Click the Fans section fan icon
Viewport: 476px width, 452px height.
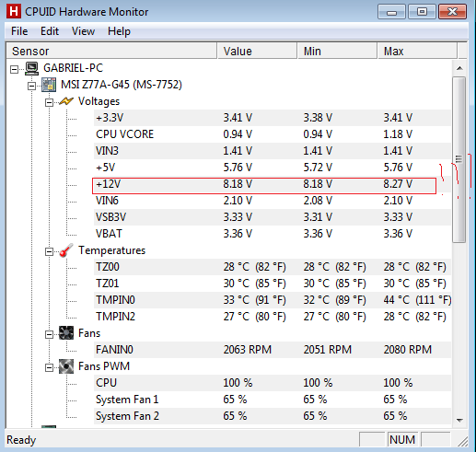pyautogui.click(x=66, y=333)
